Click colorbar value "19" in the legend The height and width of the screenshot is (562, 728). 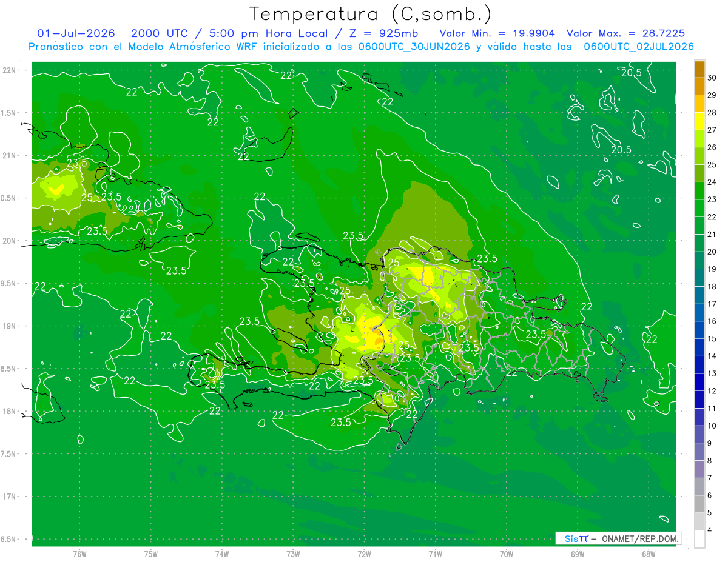(x=712, y=269)
